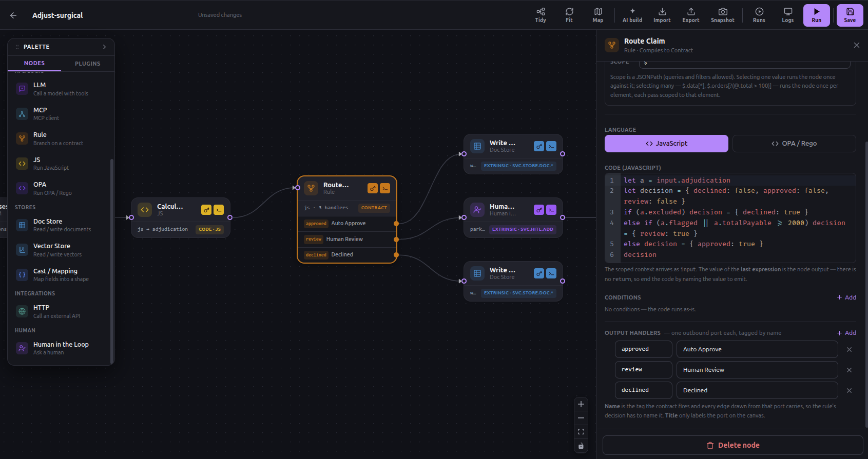Delete the Route Claim node
The image size is (868, 459).
point(732,445)
